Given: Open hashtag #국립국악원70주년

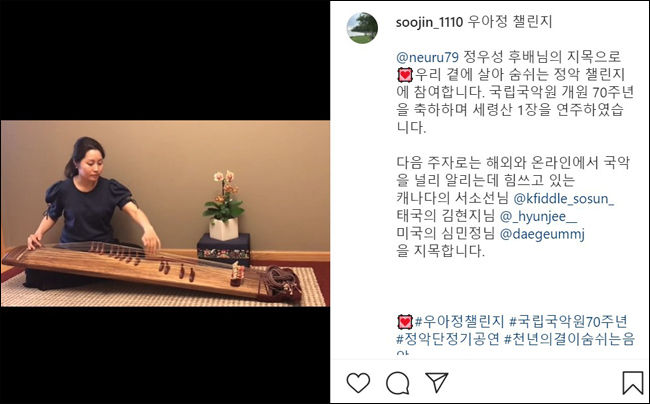Looking at the screenshot, I should [x=568, y=322].
